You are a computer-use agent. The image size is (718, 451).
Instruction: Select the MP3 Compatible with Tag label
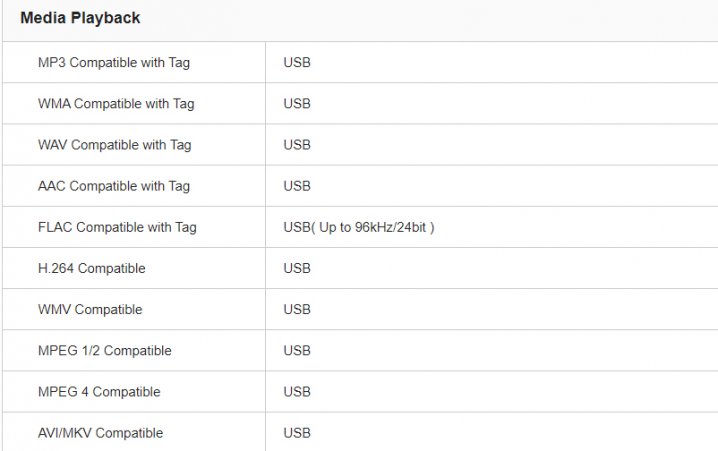[114, 62]
